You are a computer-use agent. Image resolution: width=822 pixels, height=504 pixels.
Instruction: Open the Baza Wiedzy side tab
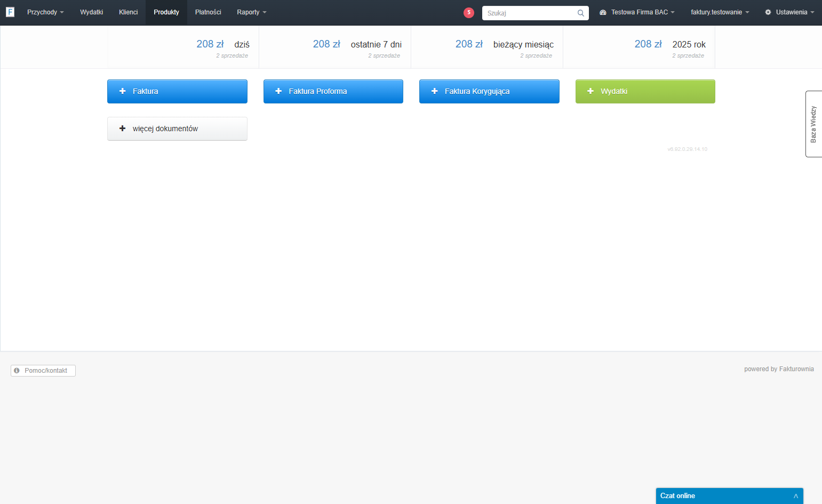(x=813, y=124)
